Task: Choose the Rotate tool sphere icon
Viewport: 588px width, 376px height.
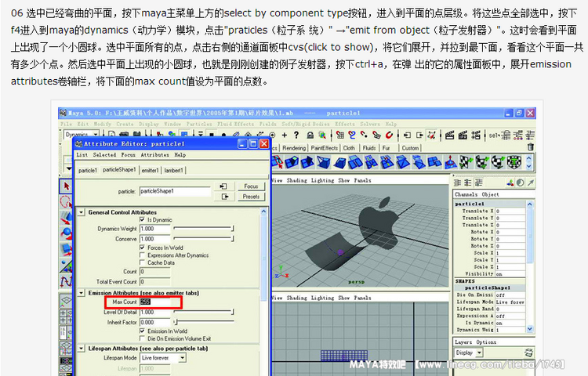Action: click(x=66, y=233)
